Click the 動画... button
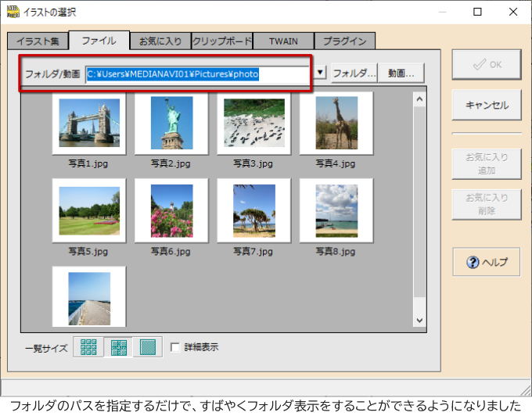Viewport: 532px width, 416px height. [401, 74]
